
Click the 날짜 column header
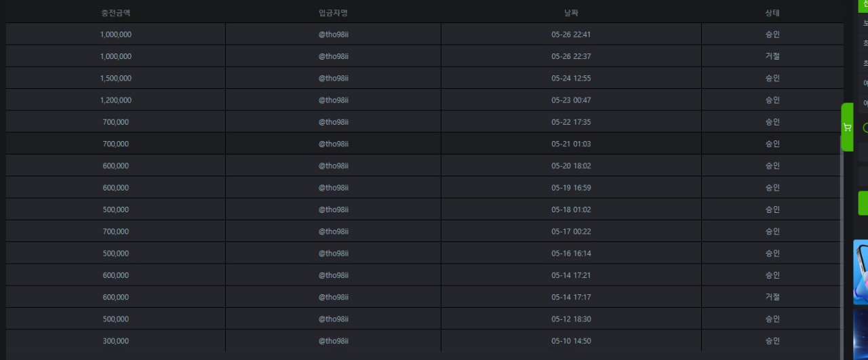pos(571,13)
